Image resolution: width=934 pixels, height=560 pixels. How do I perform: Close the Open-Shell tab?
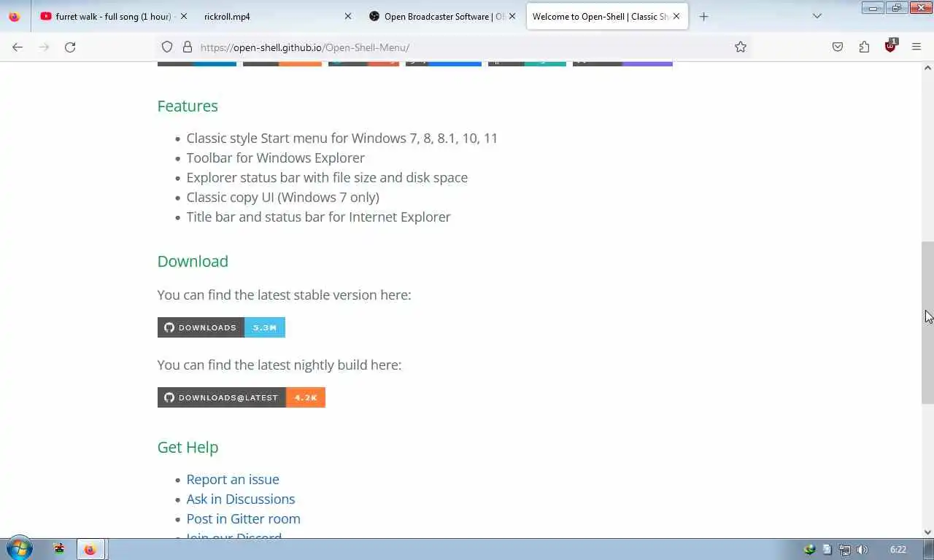point(676,16)
